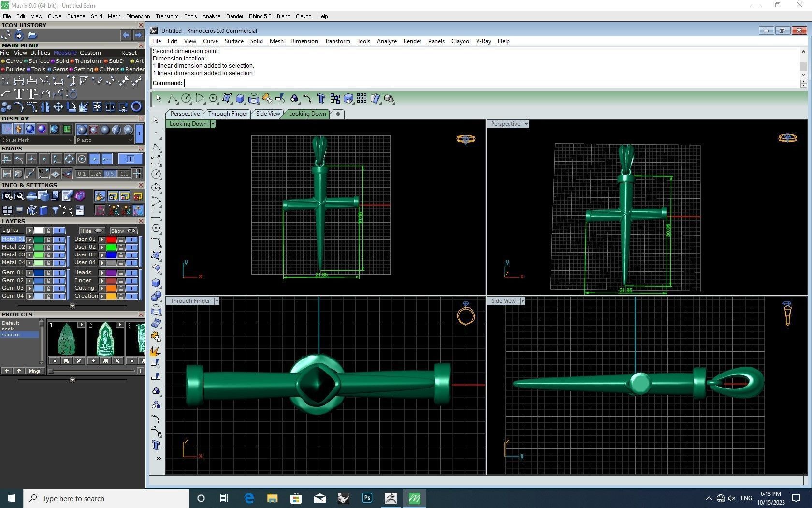Select the Fillet curve tool in the left toolbar

point(156,242)
